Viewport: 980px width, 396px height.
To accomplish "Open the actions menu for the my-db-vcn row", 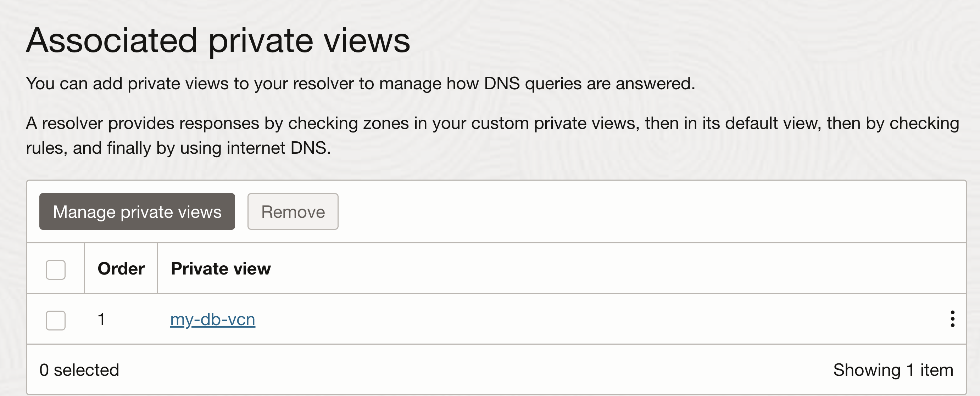I will point(952,319).
